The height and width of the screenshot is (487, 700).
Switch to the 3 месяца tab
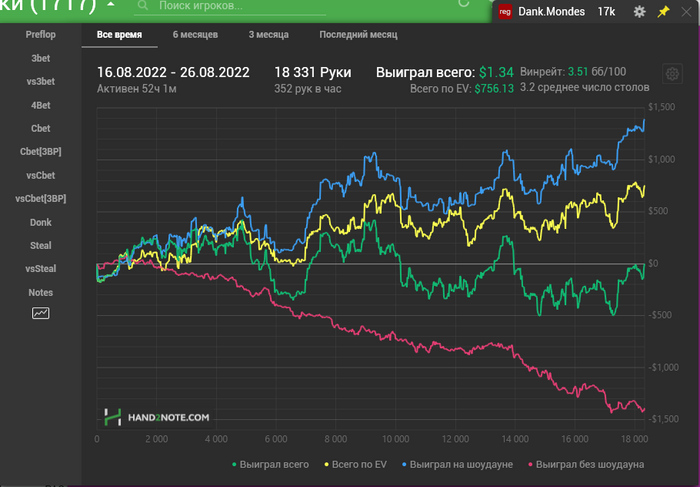(x=268, y=35)
